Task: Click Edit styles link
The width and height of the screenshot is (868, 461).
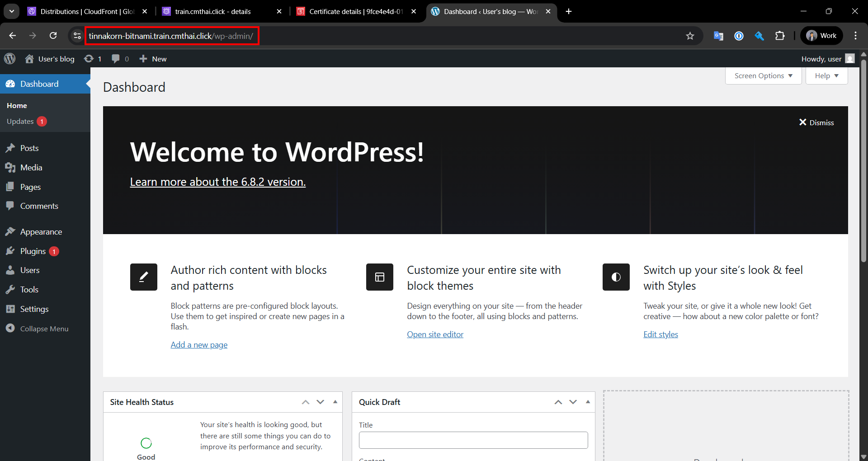Action: click(660, 334)
